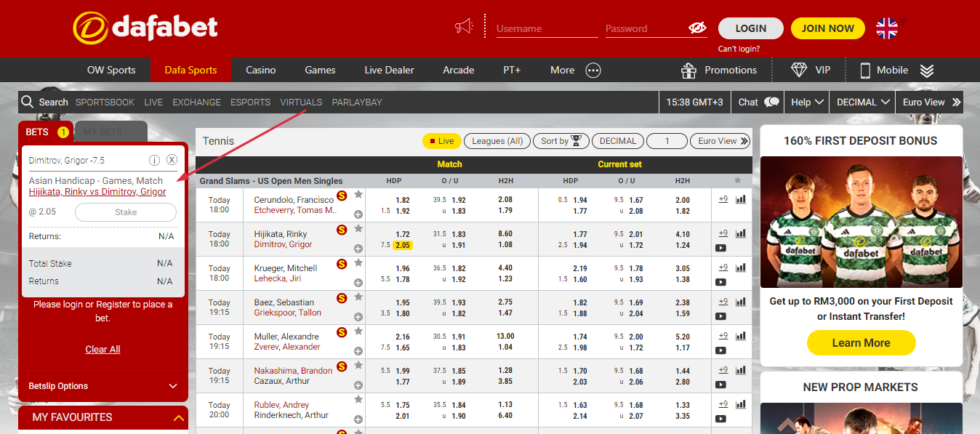
Task: Open the UK flag language selector
Action: click(887, 28)
